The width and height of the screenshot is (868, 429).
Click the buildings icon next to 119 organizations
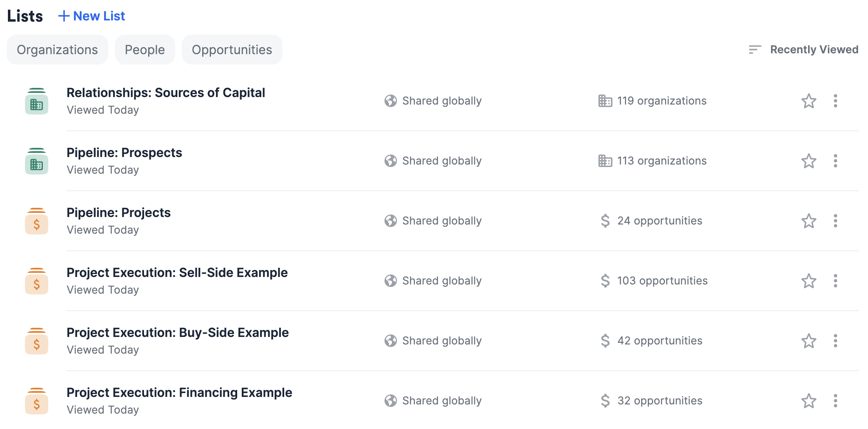(605, 101)
